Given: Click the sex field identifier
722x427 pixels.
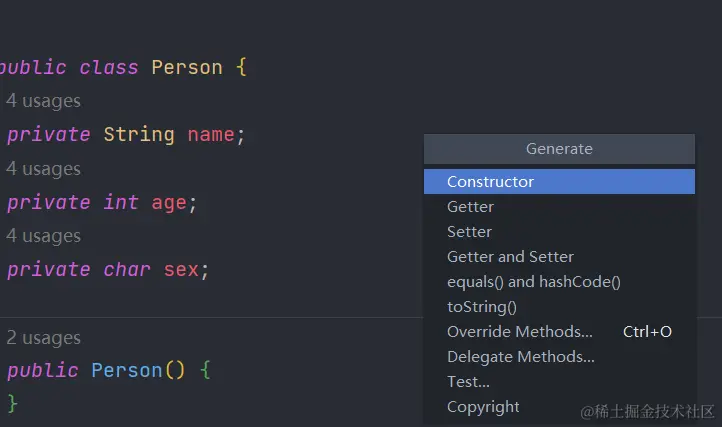Looking at the screenshot, I should pyautogui.click(x=181, y=270).
